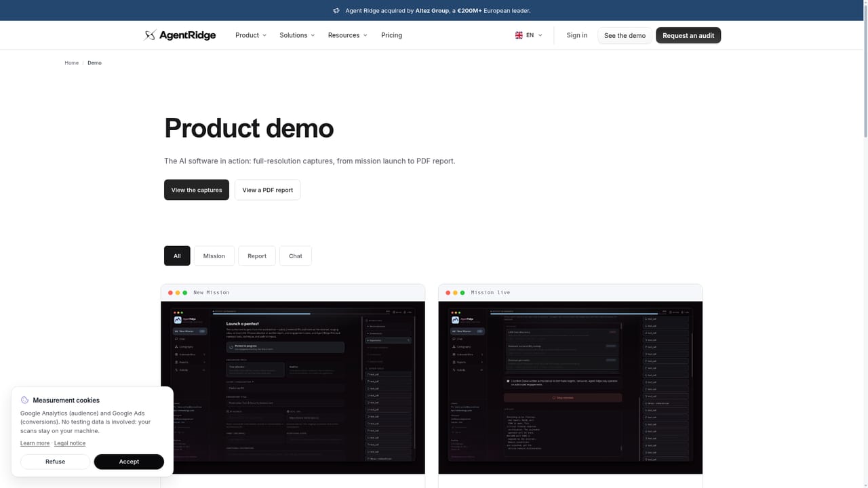Open the New Mission screenshot thumbnail
Viewport: 868px width, 488px height.
(x=293, y=387)
